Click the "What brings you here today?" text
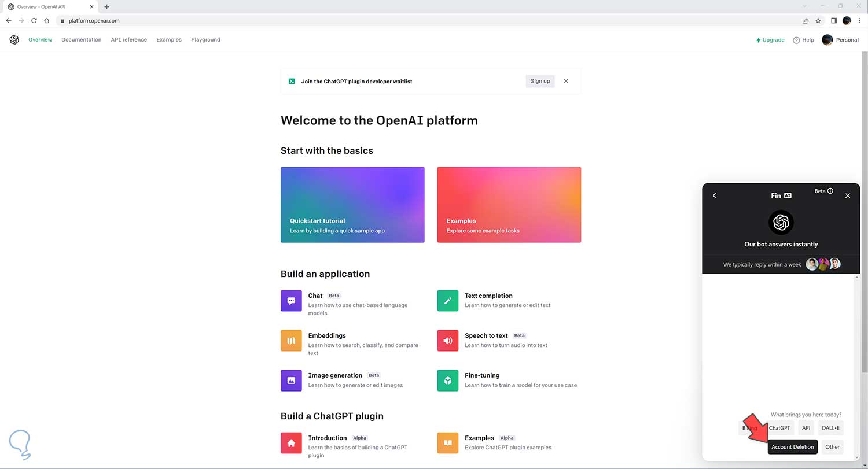This screenshot has width=868, height=469. 806,415
